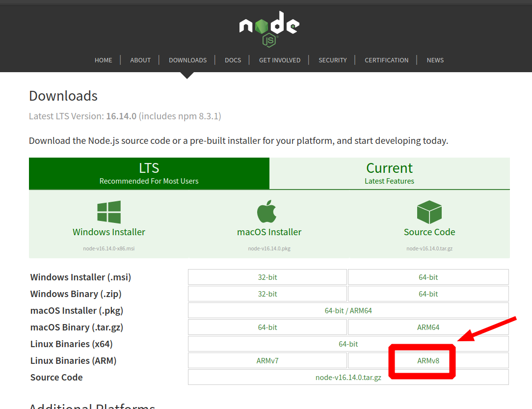Click the macOS Binary (.tar.gz) label
The image size is (532, 409).
(x=77, y=327)
